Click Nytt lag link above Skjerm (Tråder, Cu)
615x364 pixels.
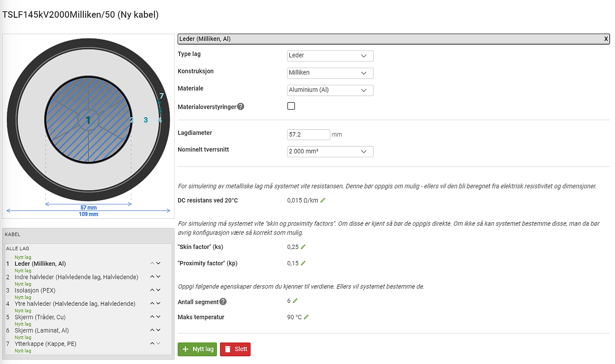(23, 311)
